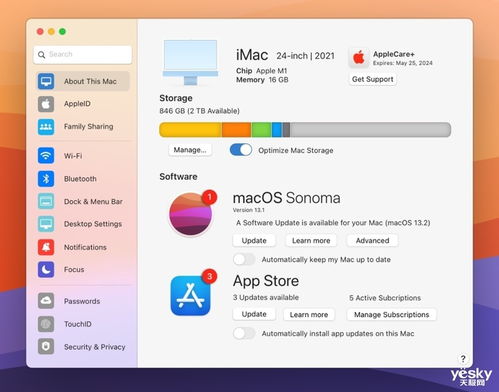Screen dimensions: 499x392
Task: Click Update under macOS Sonoma
Action: (x=254, y=240)
